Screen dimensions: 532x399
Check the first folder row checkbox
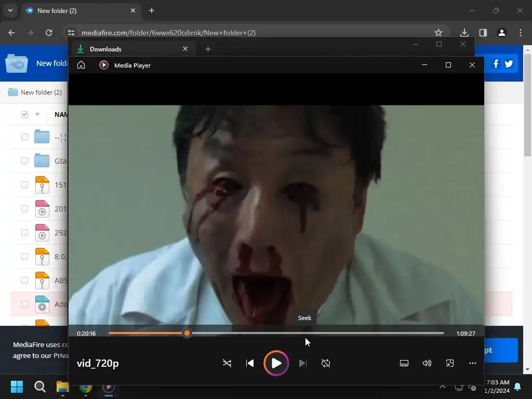(x=24, y=137)
